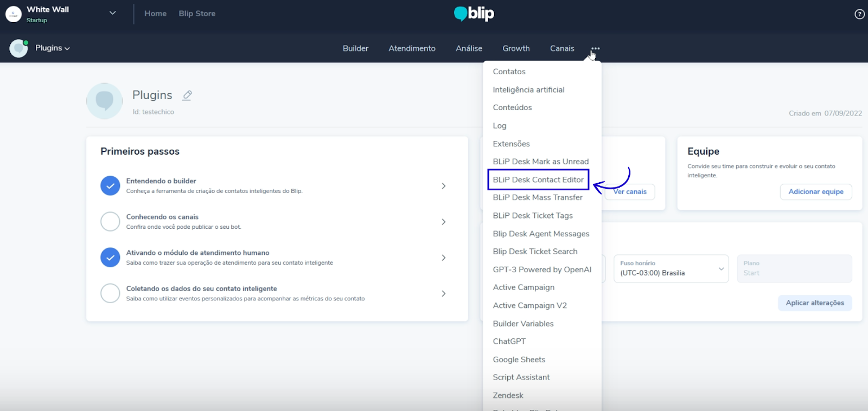
Task: Click the large Plugins bot profile image
Action: (104, 101)
